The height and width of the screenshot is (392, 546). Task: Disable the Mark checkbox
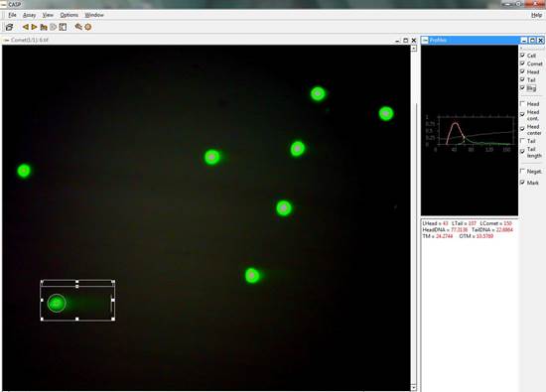(x=522, y=183)
